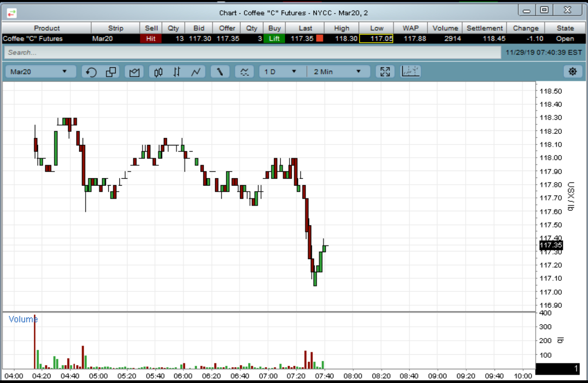
Task: Click the settlement value 118.45
Action: [x=494, y=39]
